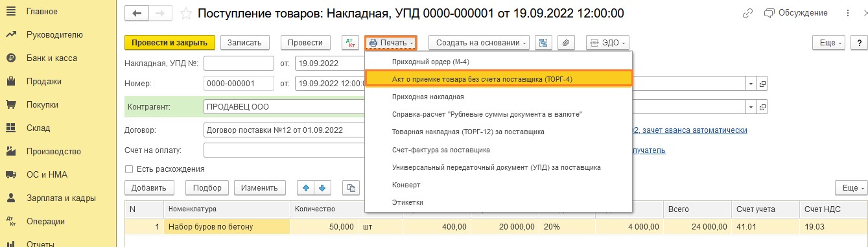Click Договор field Договор поставки №12
The image size is (868, 247).
coord(284,130)
